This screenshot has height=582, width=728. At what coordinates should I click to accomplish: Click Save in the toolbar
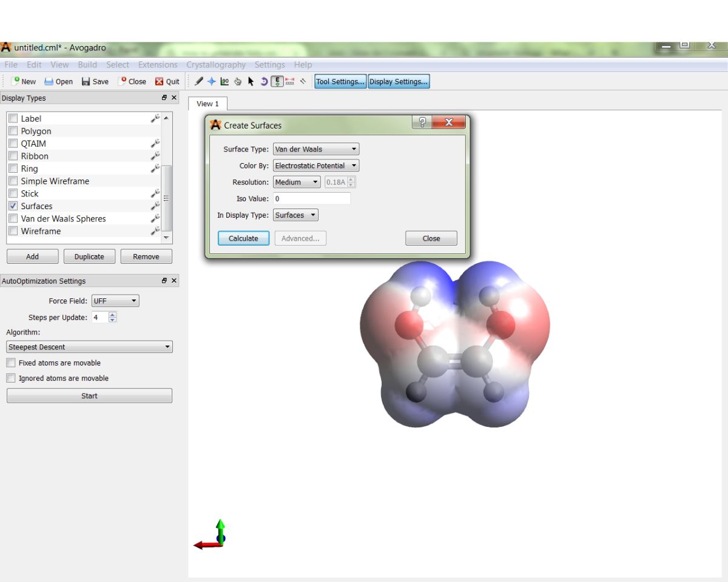(x=95, y=81)
